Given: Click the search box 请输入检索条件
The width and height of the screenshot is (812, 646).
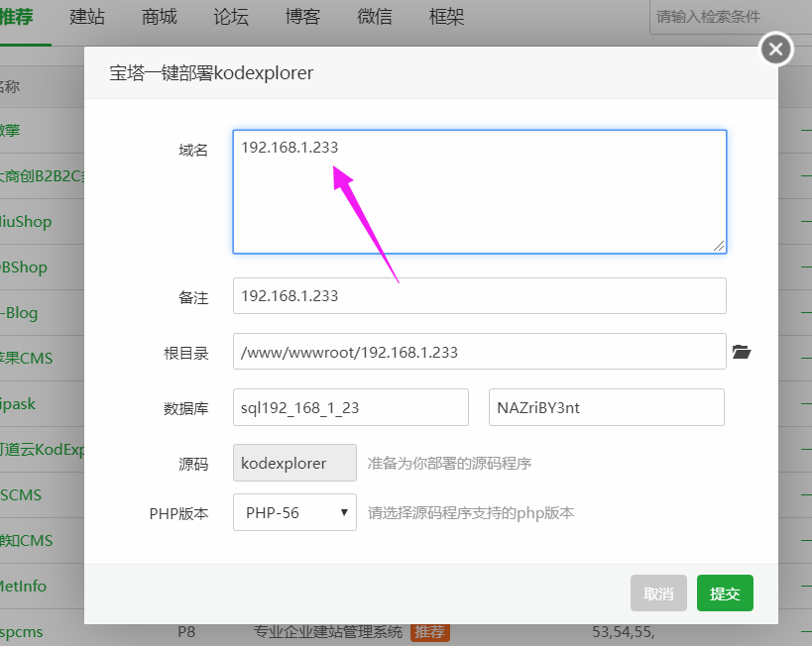Looking at the screenshot, I should (731, 17).
